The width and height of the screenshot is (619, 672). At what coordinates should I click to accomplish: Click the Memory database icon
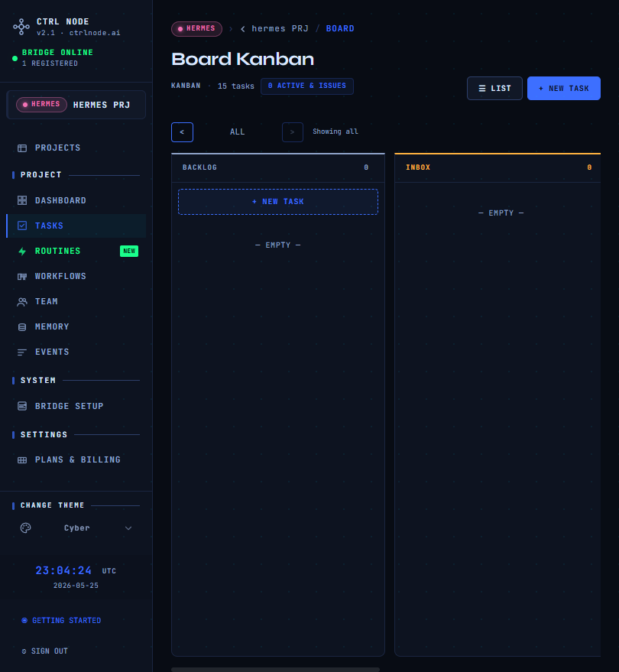tap(22, 327)
